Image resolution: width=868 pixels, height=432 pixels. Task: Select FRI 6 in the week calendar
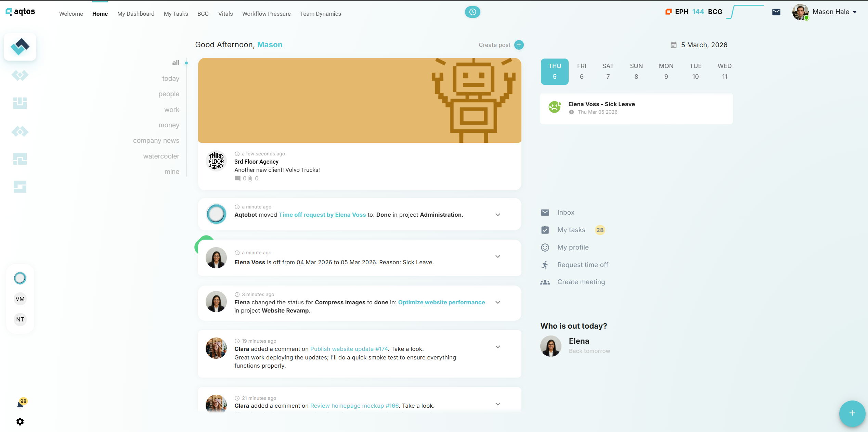point(582,71)
